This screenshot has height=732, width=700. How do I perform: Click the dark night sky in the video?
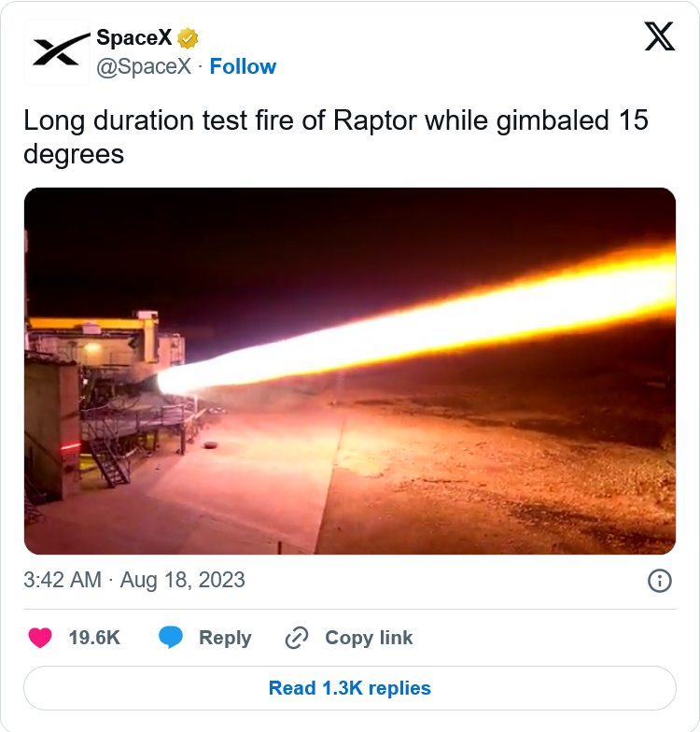280,243
